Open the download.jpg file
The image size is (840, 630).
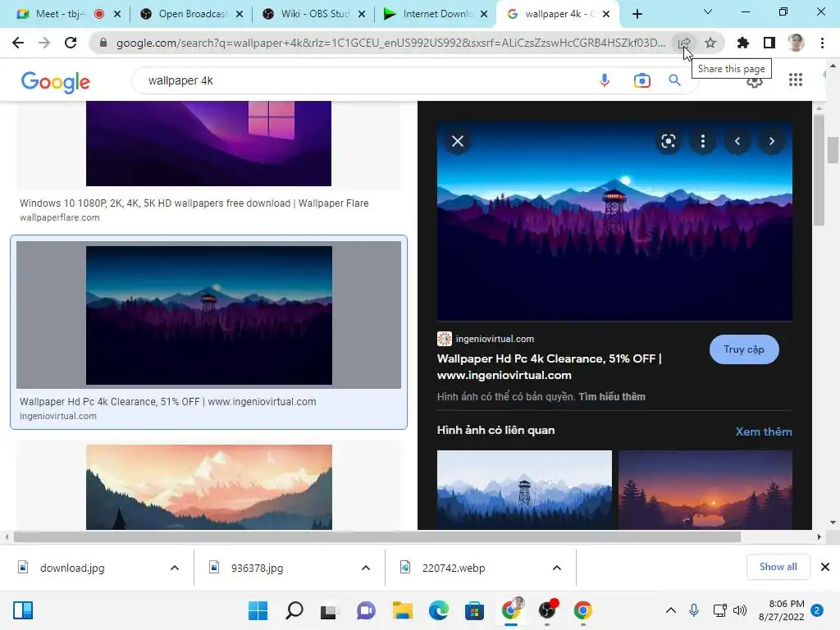click(72, 568)
